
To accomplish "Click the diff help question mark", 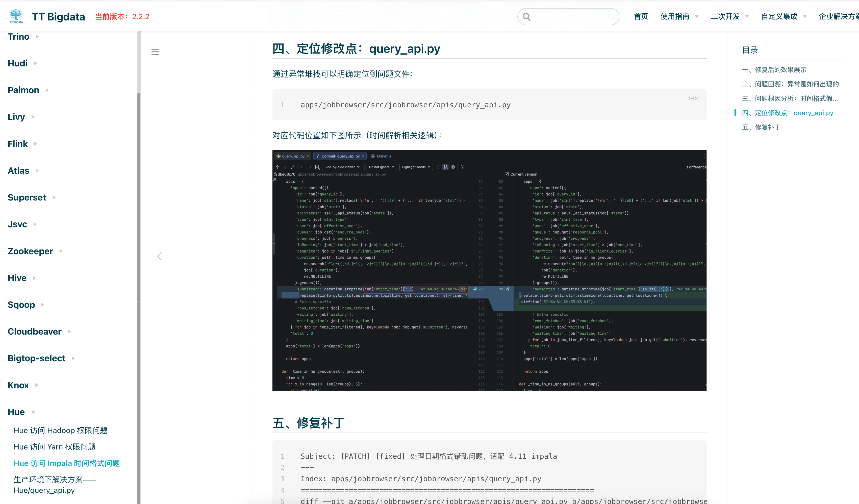I will (462, 167).
